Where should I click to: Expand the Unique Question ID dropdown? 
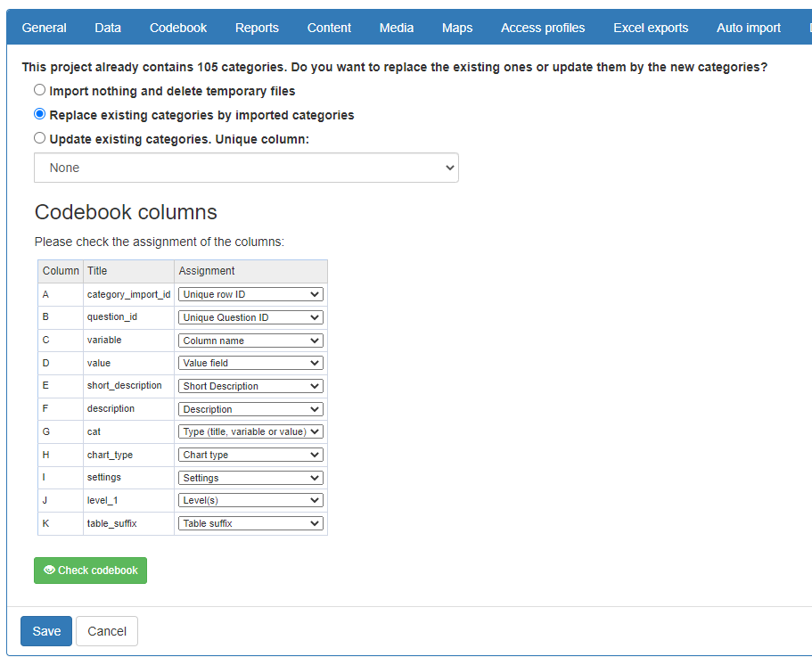pyautogui.click(x=250, y=317)
